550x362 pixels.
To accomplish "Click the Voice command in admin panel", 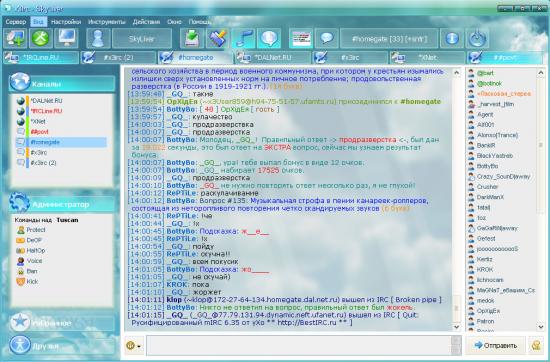I will (29, 261).
